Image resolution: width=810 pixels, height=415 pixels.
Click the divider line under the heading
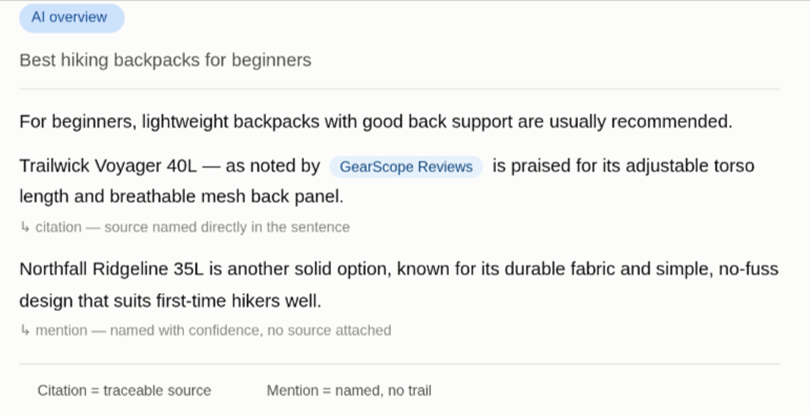pyautogui.click(x=399, y=89)
